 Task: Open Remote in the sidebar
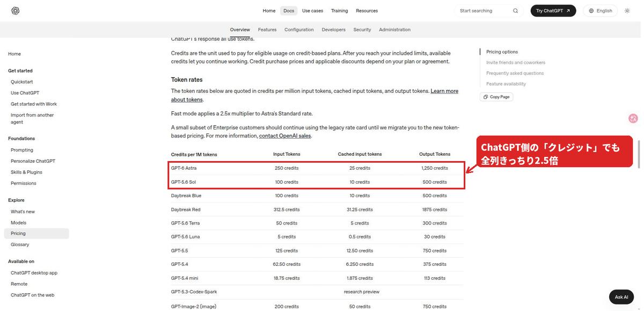19,284
